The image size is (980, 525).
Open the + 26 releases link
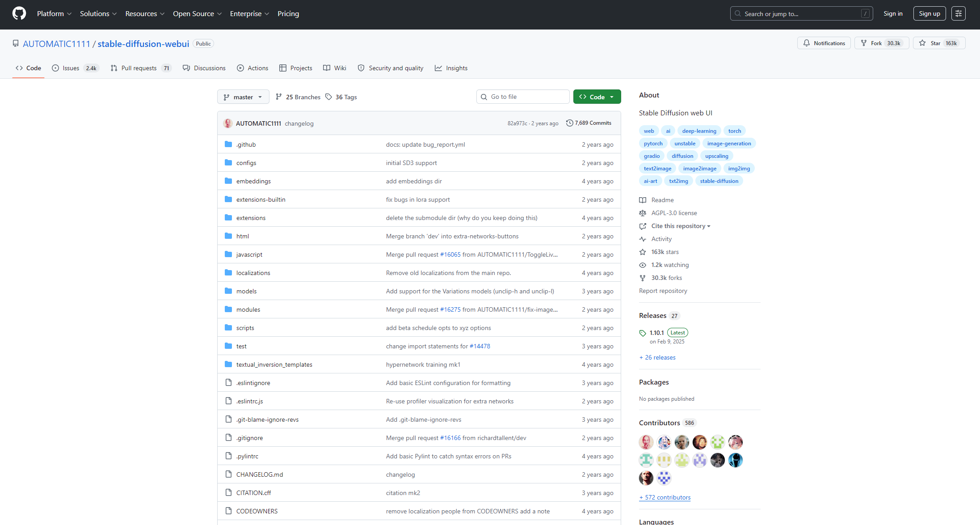click(x=657, y=357)
